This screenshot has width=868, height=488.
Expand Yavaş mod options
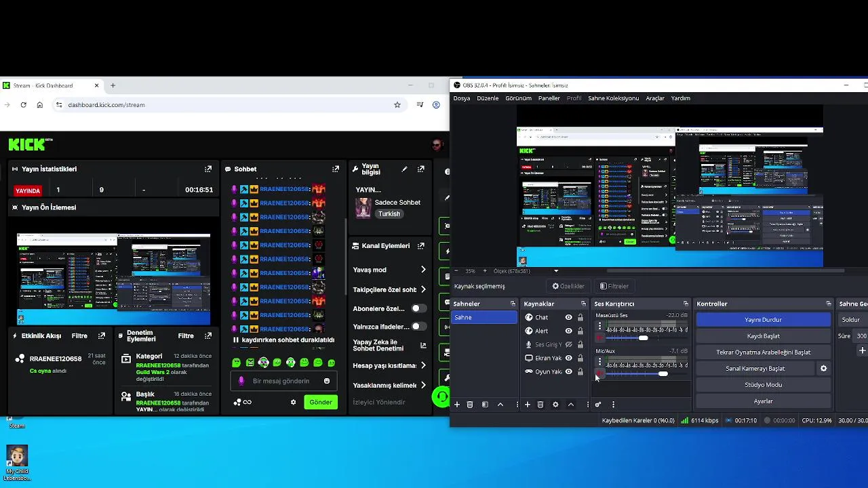423,270
